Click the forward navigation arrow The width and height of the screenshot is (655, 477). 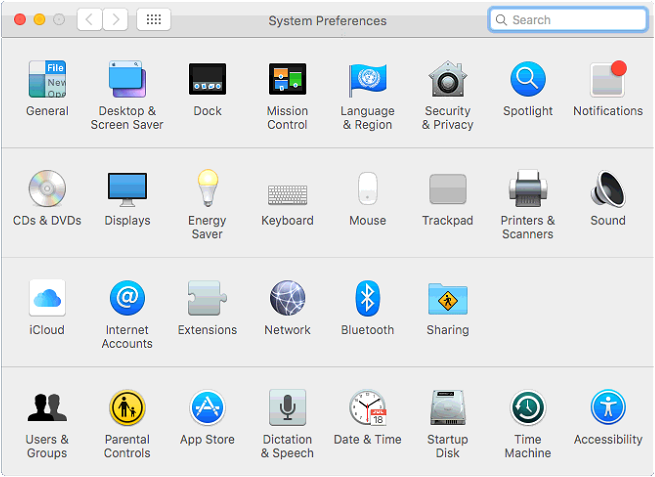click(115, 20)
